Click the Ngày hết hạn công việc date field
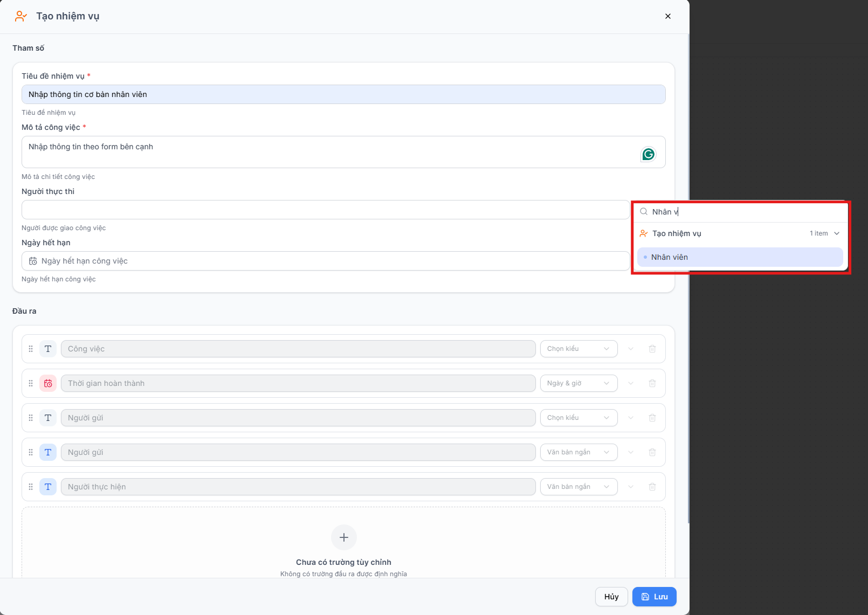Image resolution: width=868 pixels, height=615 pixels. pos(326,261)
